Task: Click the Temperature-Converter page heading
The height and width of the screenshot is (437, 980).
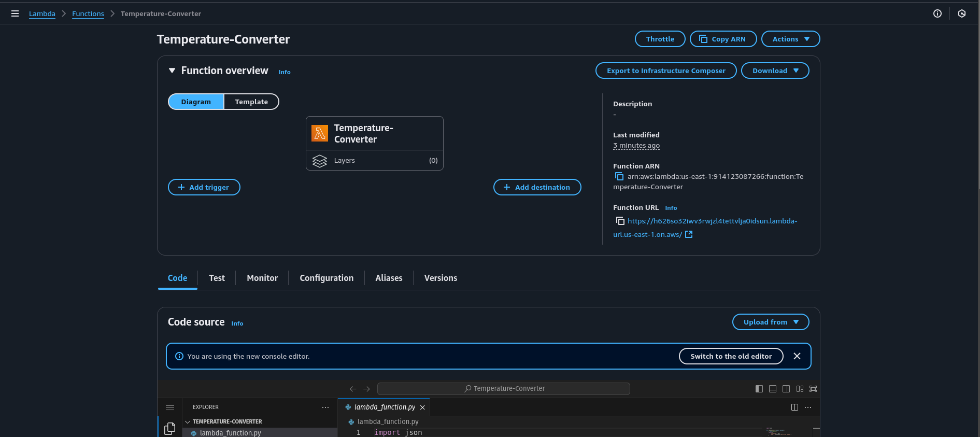Action: [223, 39]
